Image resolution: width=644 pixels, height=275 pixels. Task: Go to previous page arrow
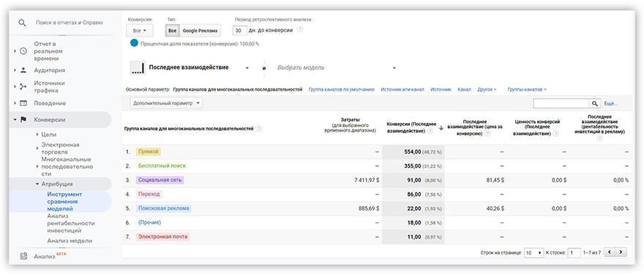[610, 252]
